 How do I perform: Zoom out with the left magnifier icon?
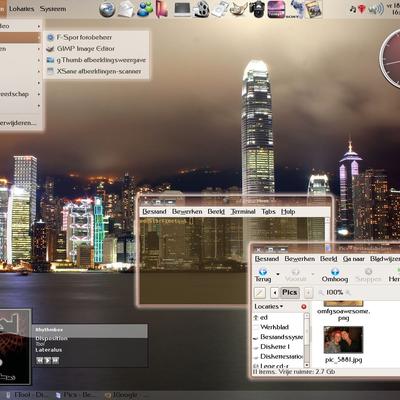point(321,293)
